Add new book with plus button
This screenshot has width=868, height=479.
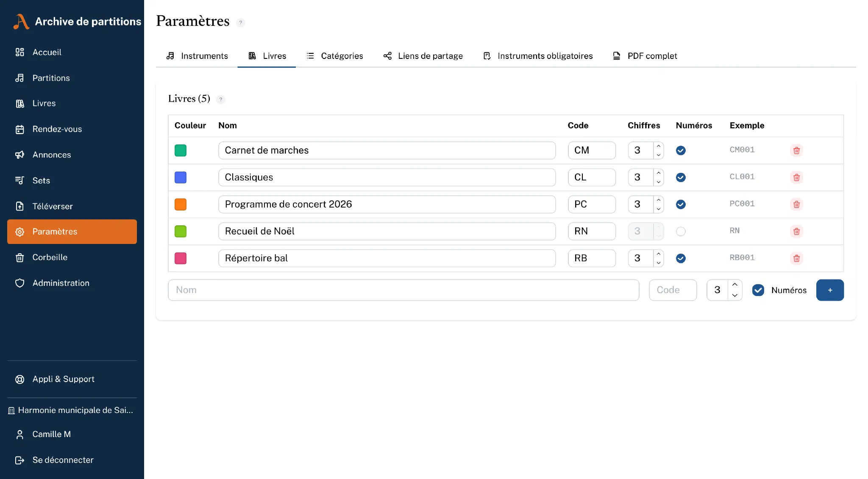(830, 290)
